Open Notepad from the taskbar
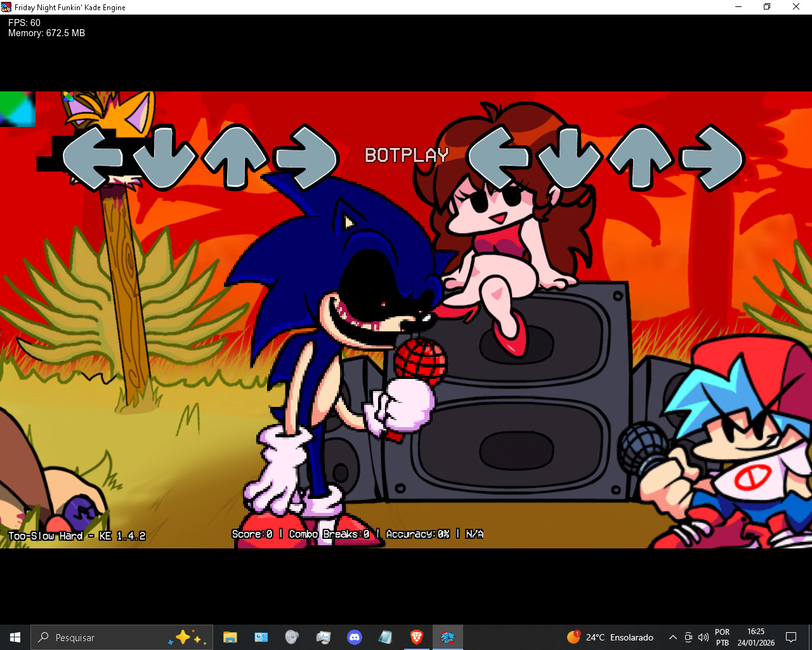Viewport: 812px width, 650px height. tap(385, 637)
